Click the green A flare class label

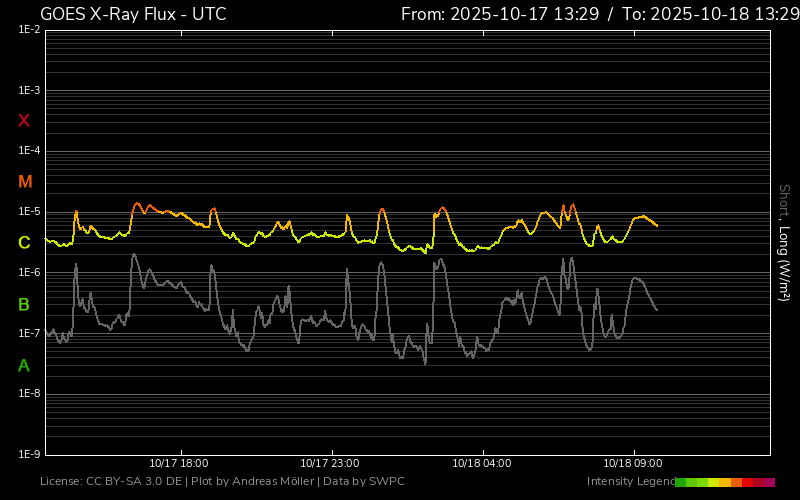[24, 365]
